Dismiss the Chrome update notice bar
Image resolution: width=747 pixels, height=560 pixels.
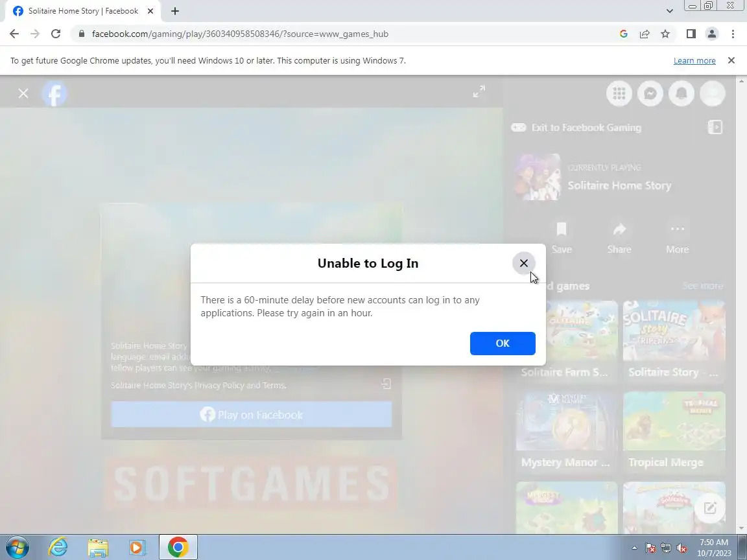(731, 60)
